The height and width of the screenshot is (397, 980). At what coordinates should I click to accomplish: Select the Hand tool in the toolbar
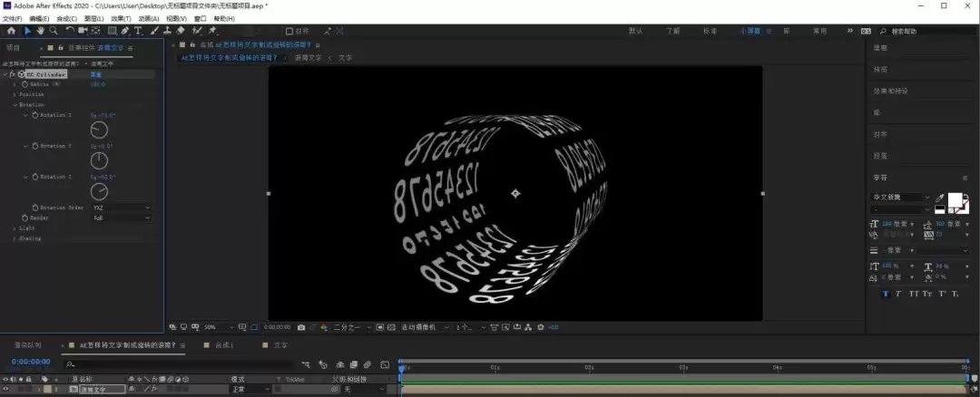[41, 31]
